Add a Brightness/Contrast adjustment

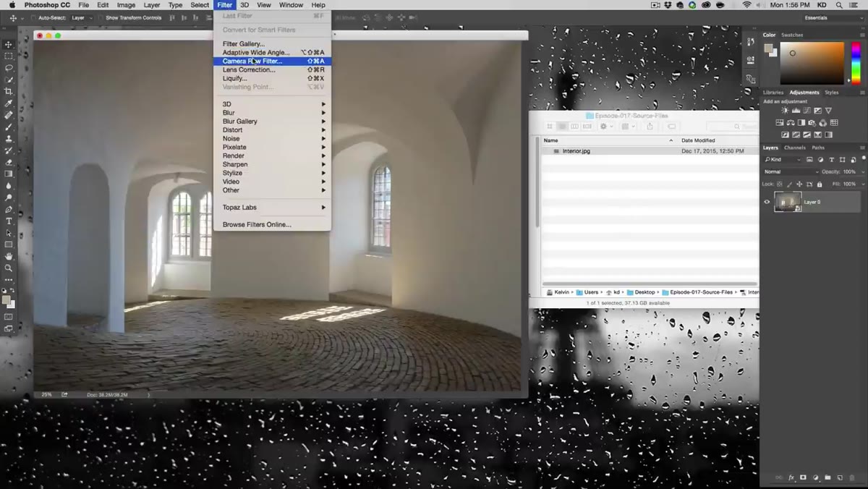point(785,111)
